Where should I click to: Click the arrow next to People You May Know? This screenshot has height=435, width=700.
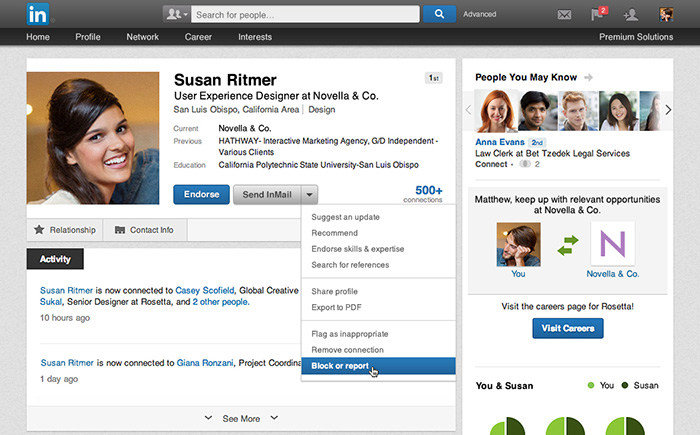click(588, 78)
